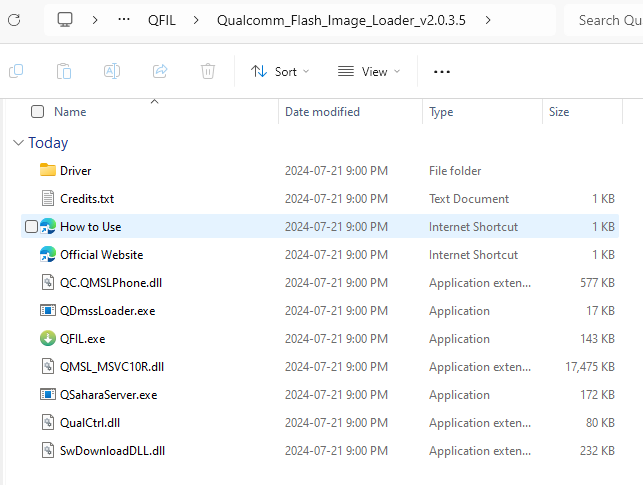
Task: Click the Credits.txt document icon
Action: point(48,198)
